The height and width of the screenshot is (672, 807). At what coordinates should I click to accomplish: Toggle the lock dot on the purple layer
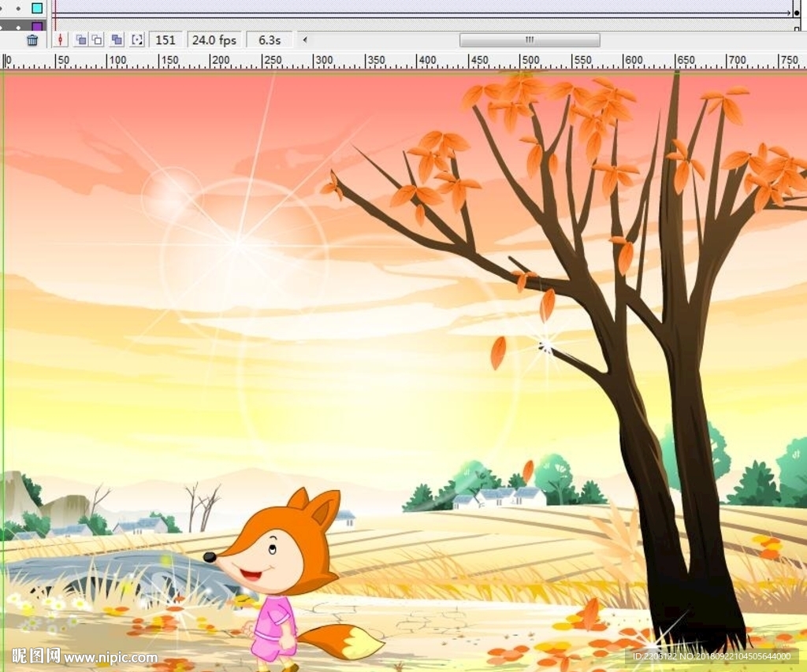coord(18,27)
